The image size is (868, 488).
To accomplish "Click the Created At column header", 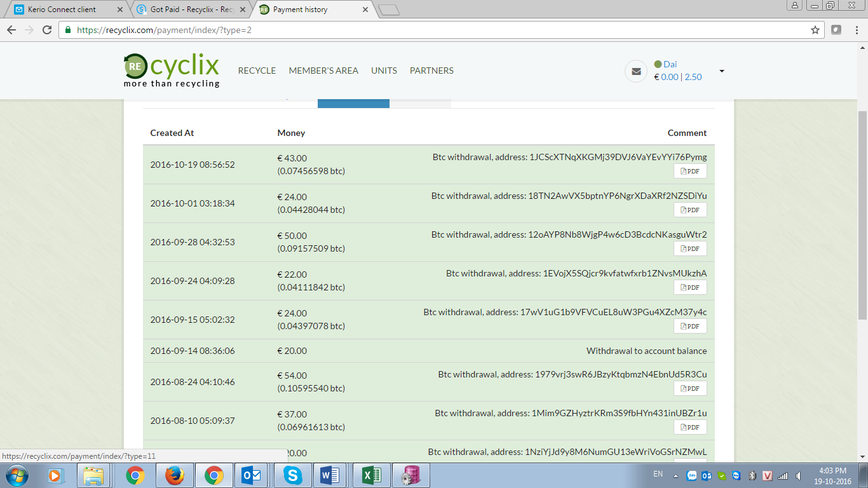I will click(x=172, y=133).
